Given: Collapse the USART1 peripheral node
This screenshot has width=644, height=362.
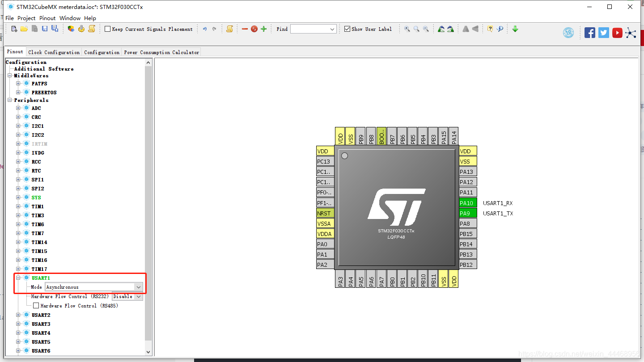Looking at the screenshot, I should (x=18, y=278).
